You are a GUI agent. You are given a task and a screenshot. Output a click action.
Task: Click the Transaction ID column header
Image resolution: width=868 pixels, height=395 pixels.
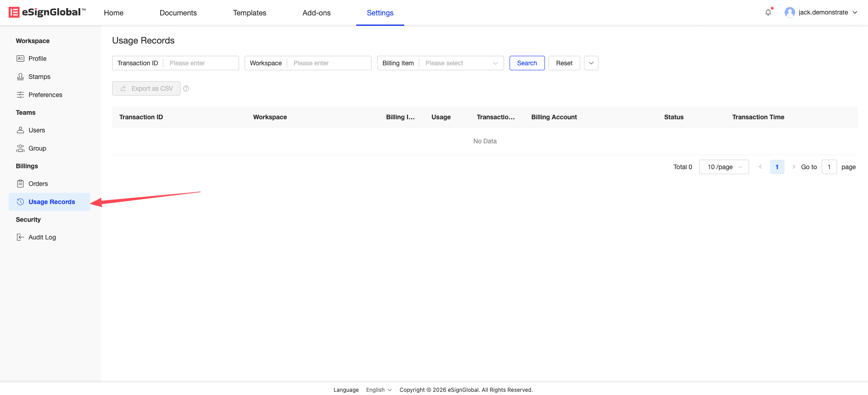click(141, 117)
